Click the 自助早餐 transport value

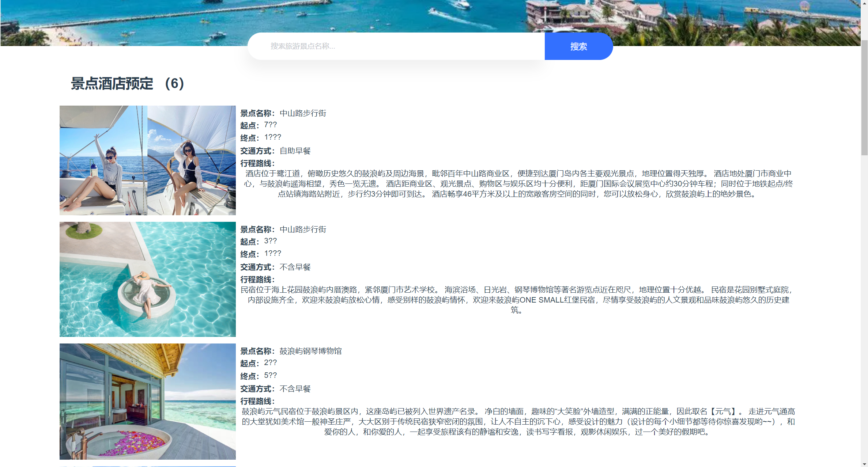[x=295, y=151]
